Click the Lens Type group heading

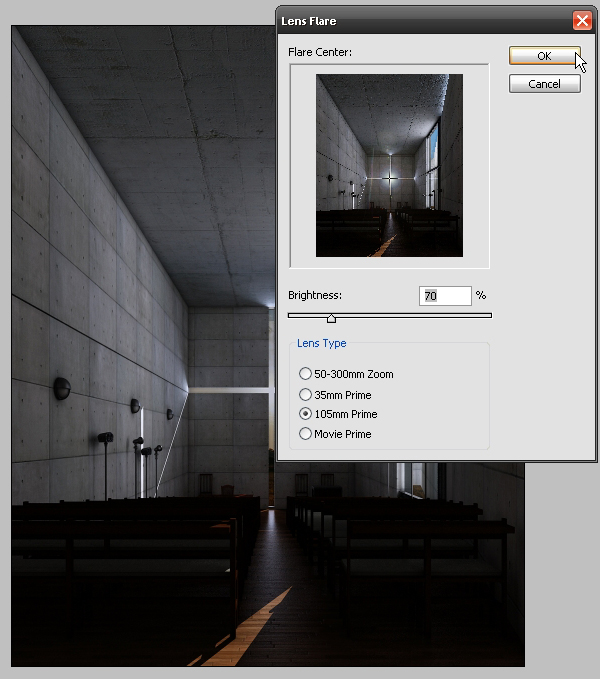pyautogui.click(x=322, y=343)
